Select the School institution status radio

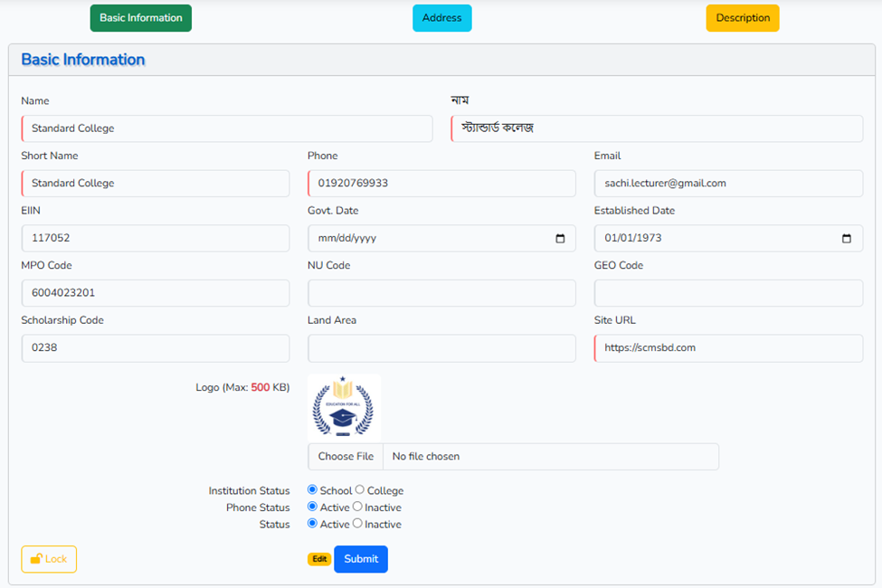[x=313, y=489]
